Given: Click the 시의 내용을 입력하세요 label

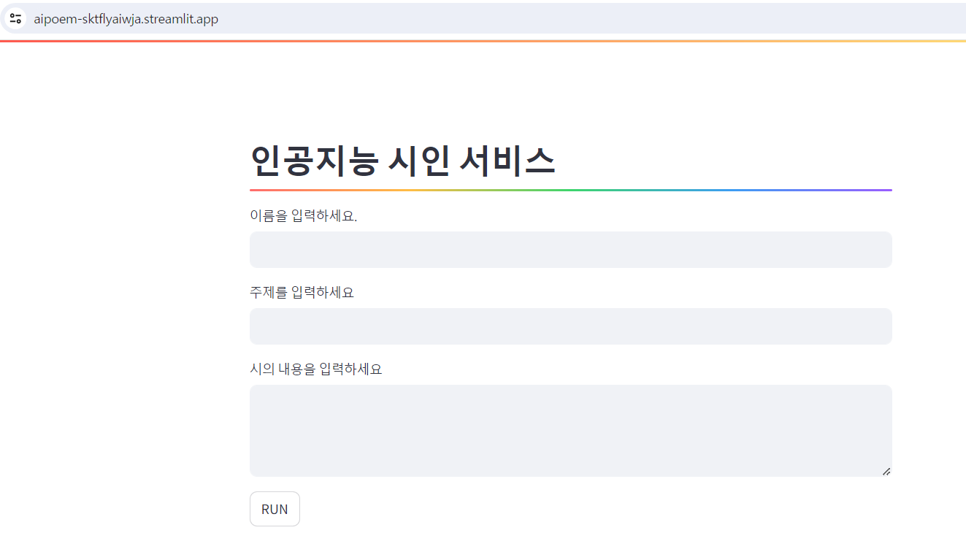Looking at the screenshot, I should coord(315,369).
